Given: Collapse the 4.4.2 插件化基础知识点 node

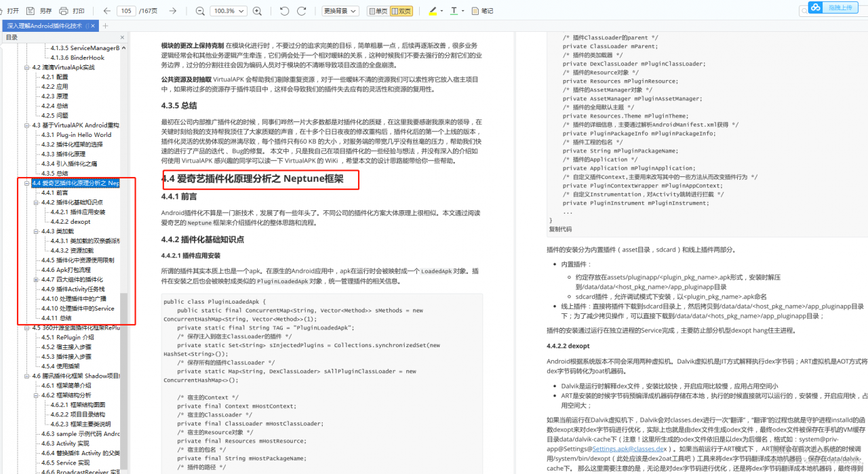Looking at the screenshot, I should (x=36, y=202).
